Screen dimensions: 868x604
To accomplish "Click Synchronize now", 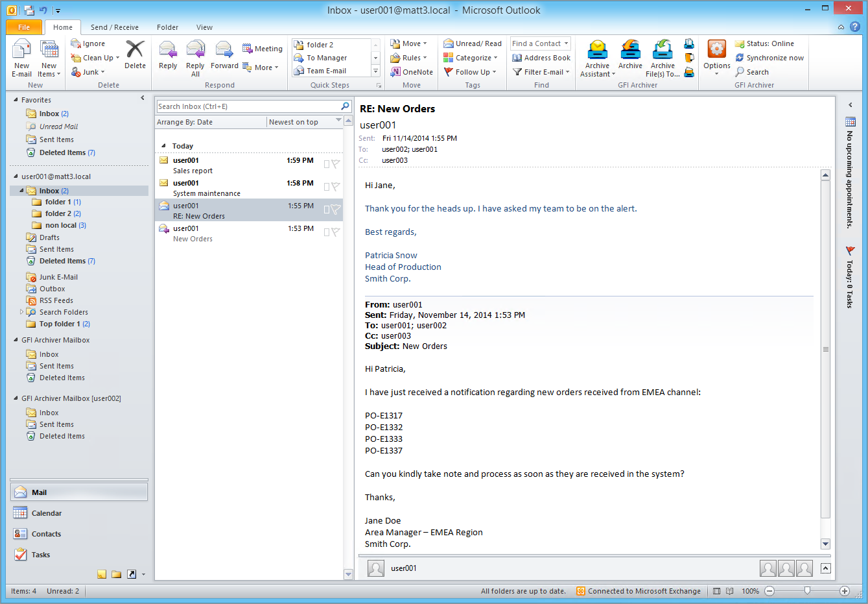I will click(769, 58).
